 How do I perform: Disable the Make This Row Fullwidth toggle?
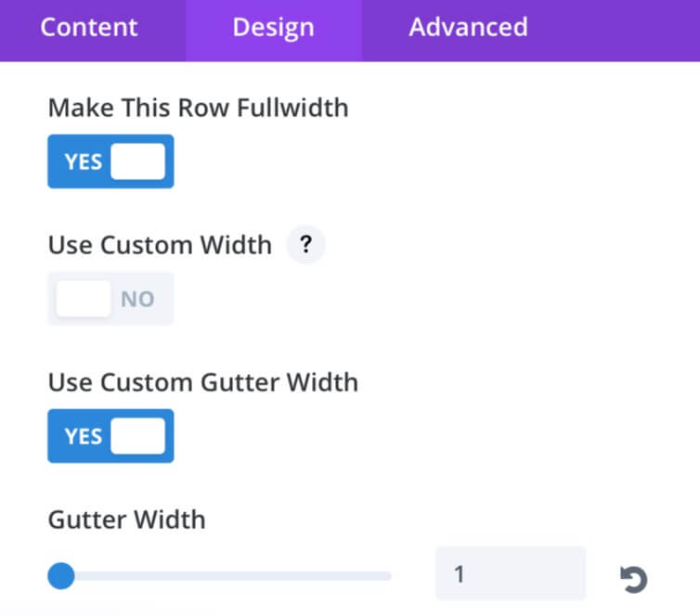(110, 161)
